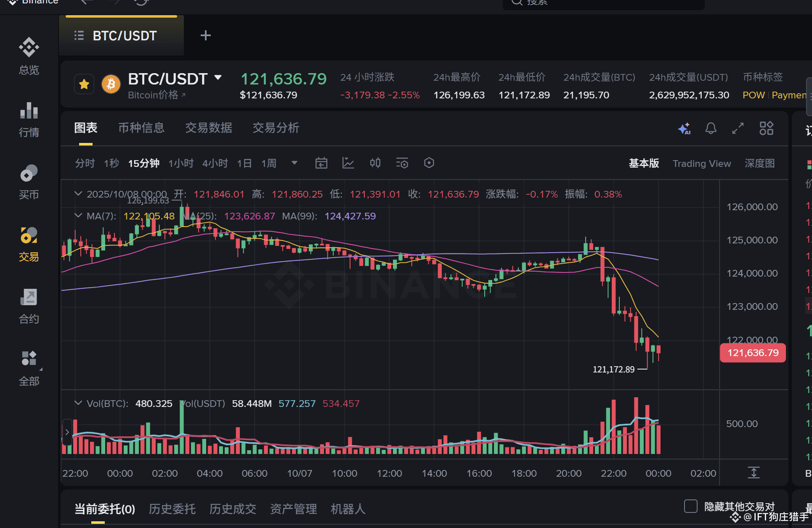Expand the additional time intervals dropdown

click(x=295, y=163)
